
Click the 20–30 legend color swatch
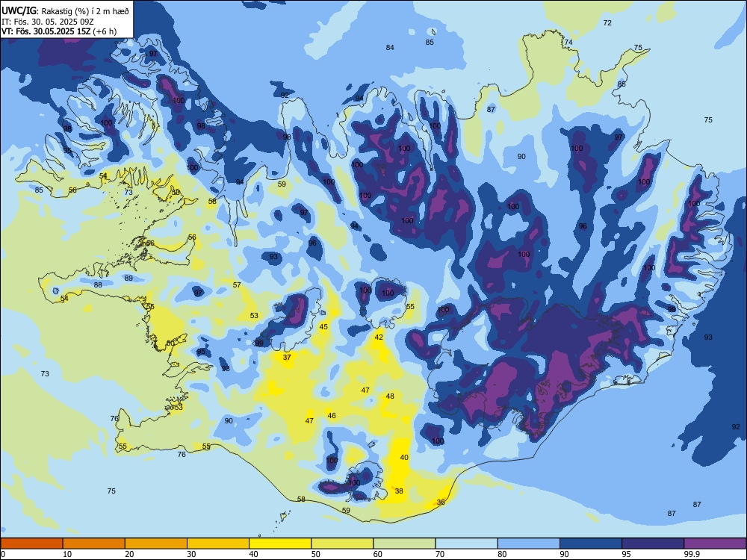[156, 544]
